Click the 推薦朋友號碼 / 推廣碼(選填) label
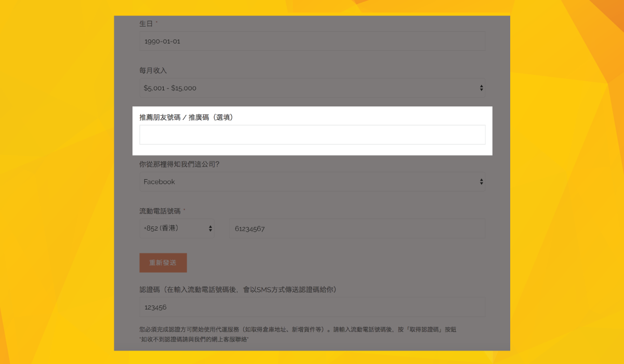The width and height of the screenshot is (624, 364). [x=187, y=117]
